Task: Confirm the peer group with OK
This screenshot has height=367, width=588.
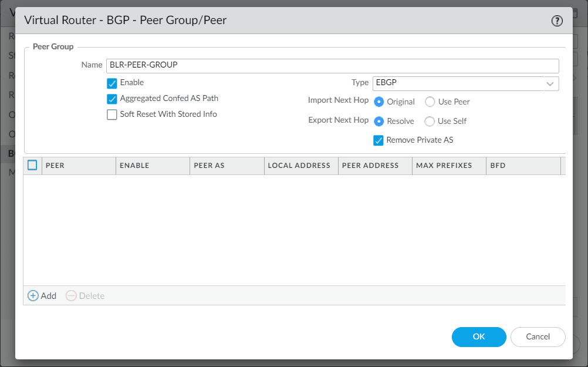Action: point(478,337)
